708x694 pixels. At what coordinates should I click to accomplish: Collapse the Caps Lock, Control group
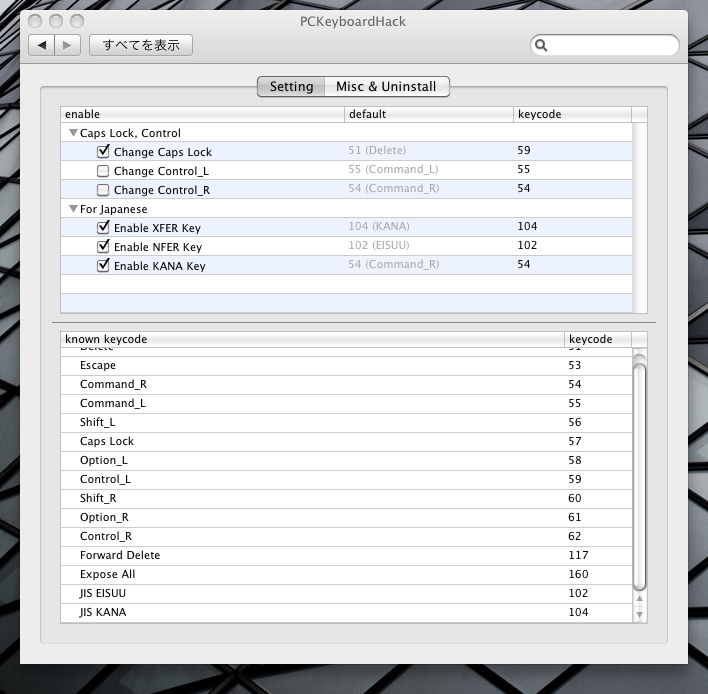(73, 133)
